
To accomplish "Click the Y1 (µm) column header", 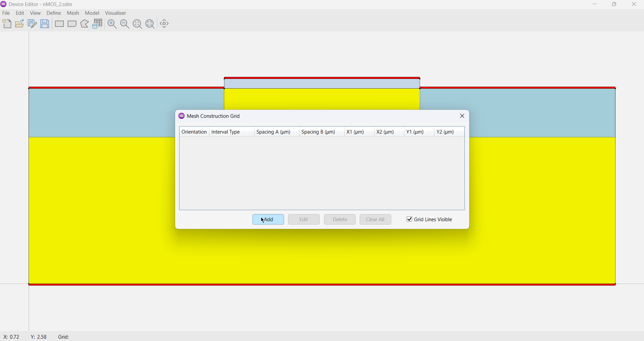I will click(419, 132).
